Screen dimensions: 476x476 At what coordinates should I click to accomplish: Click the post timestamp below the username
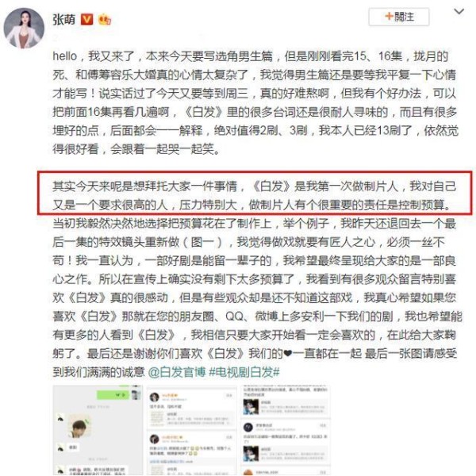tap(57, 37)
